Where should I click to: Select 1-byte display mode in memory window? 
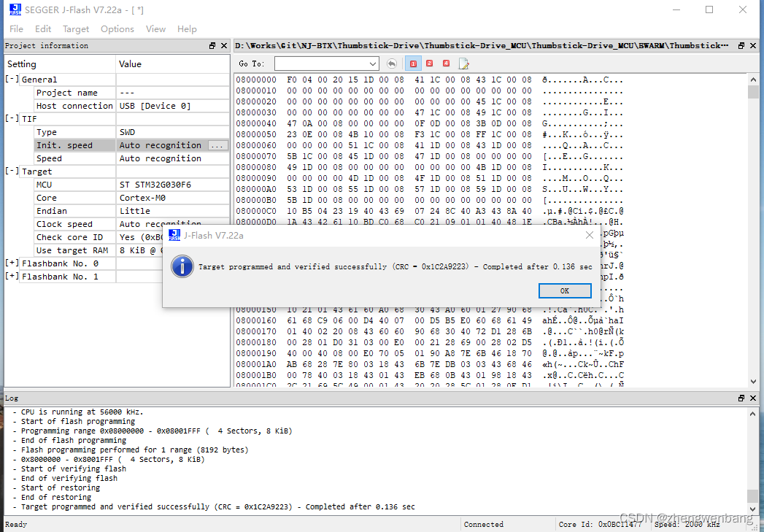point(413,63)
